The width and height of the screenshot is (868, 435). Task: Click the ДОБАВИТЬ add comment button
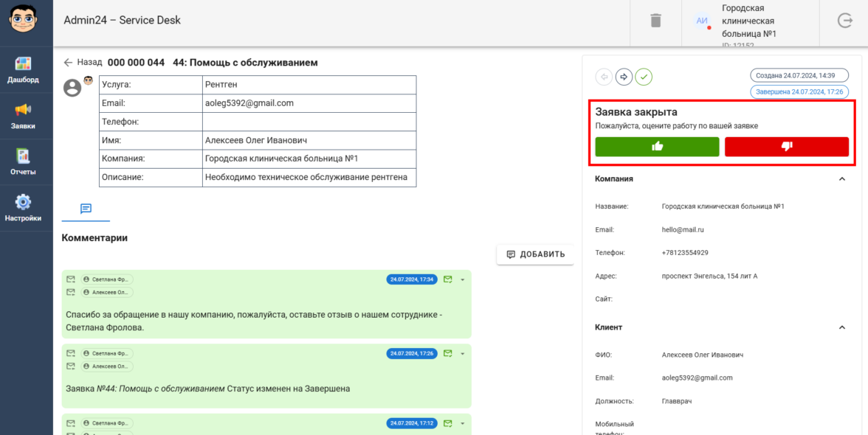coord(535,254)
